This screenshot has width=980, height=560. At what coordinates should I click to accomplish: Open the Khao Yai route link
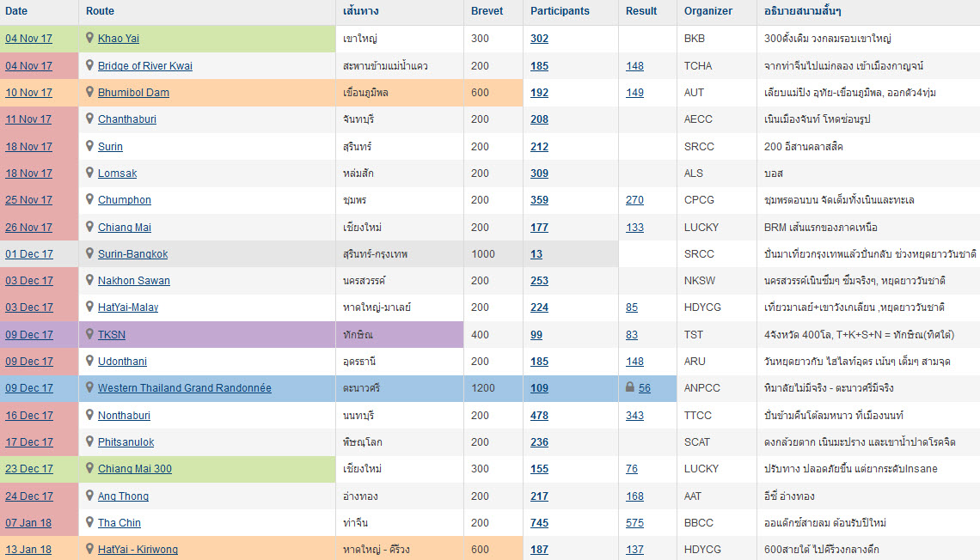pyautogui.click(x=118, y=38)
